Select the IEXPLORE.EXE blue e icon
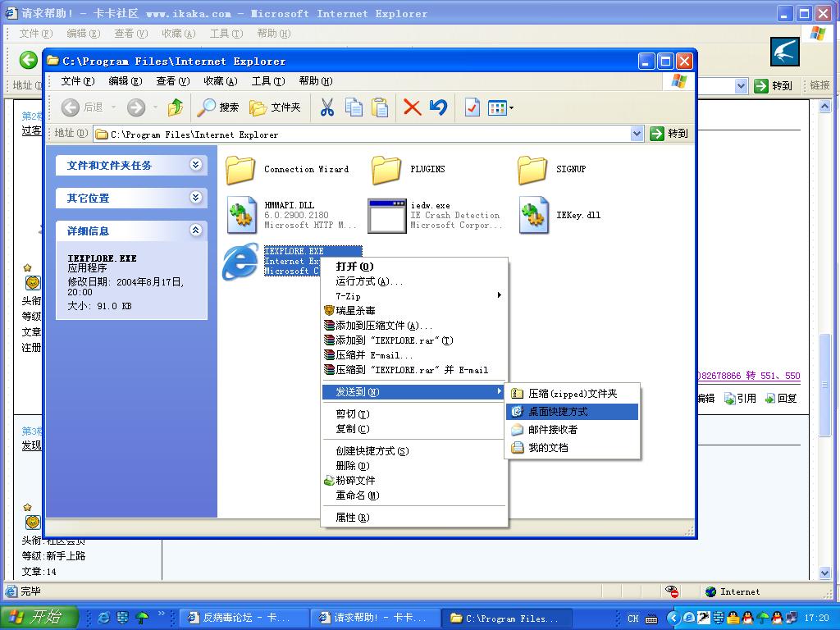840x630 pixels. point(240,261)
